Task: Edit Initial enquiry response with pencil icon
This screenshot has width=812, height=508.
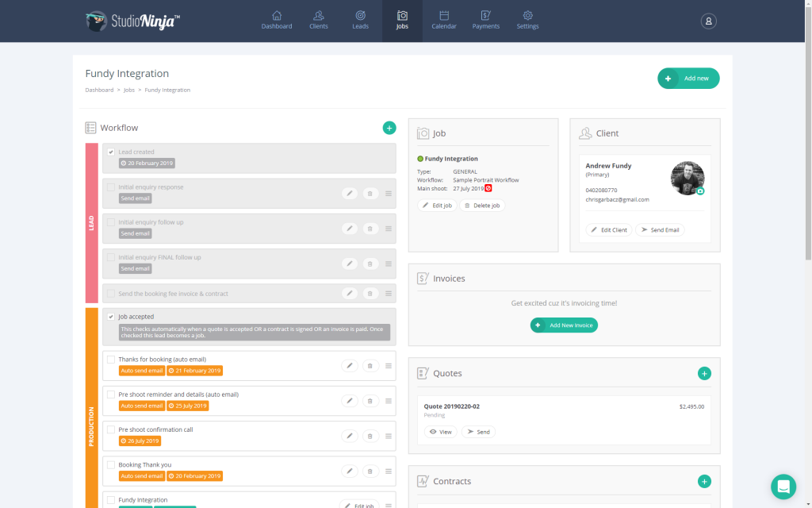Action: [350, 194]
